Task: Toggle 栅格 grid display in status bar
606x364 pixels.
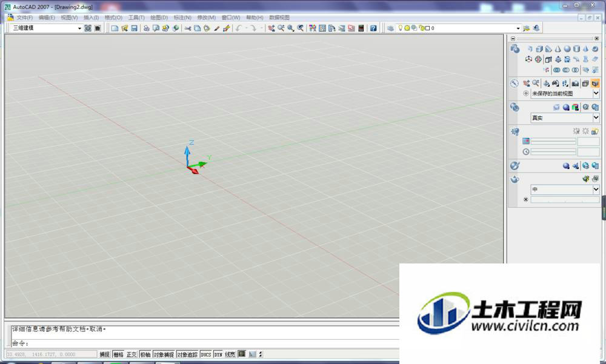Action: 118,354
